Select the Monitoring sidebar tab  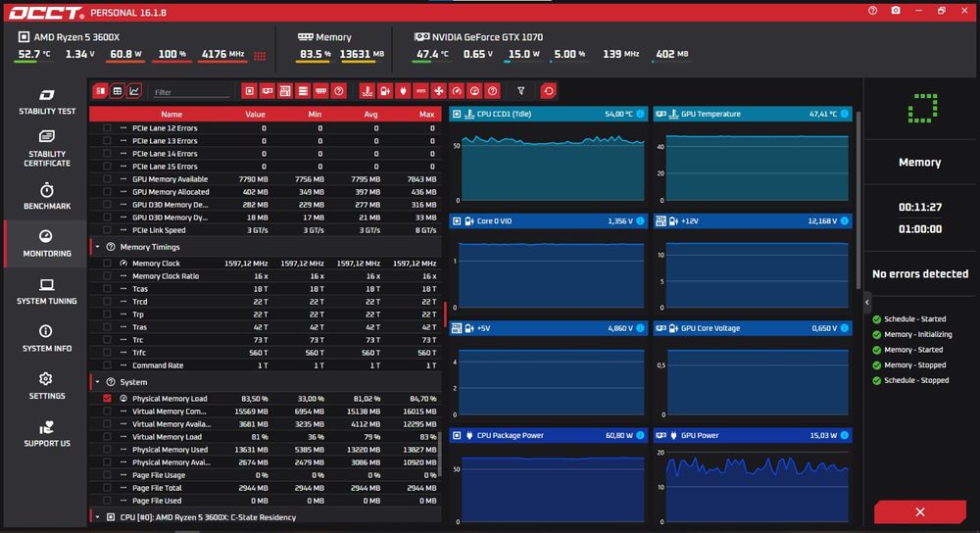click(x=47, y=244)
